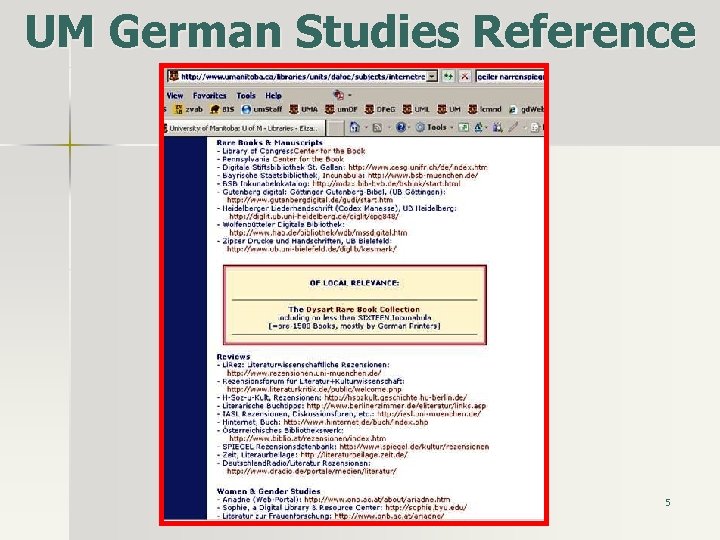Open the View menu

coord(175,96)
